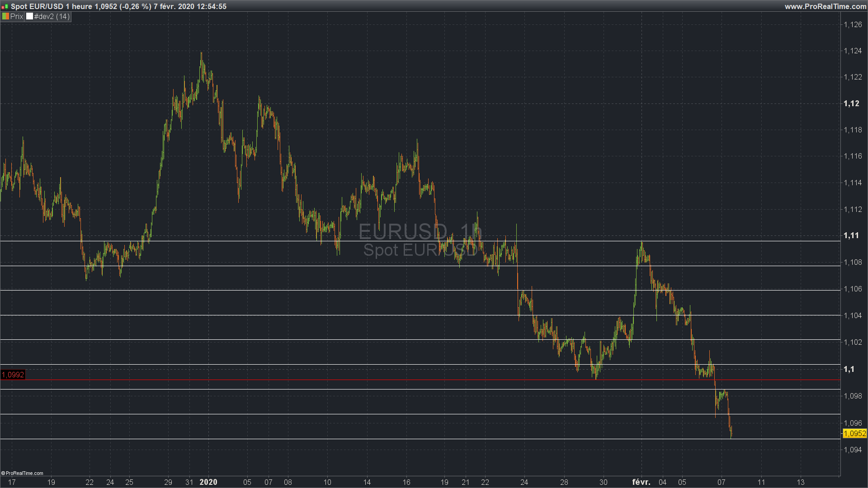Click the white #dev2 indicator square
Screen dimensions: 868x488
29,16
